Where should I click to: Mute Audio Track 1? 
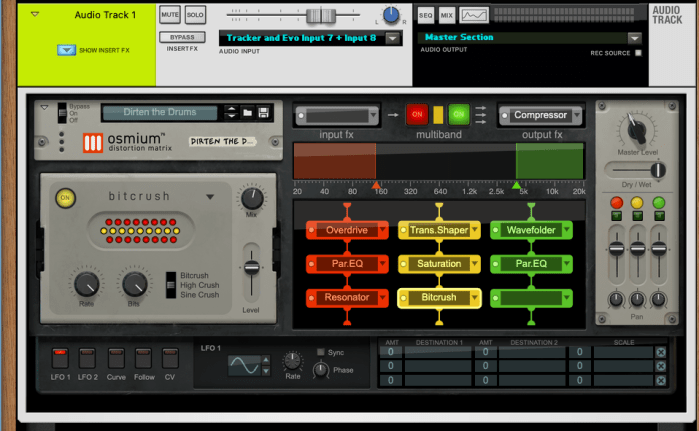pos(170,17)
